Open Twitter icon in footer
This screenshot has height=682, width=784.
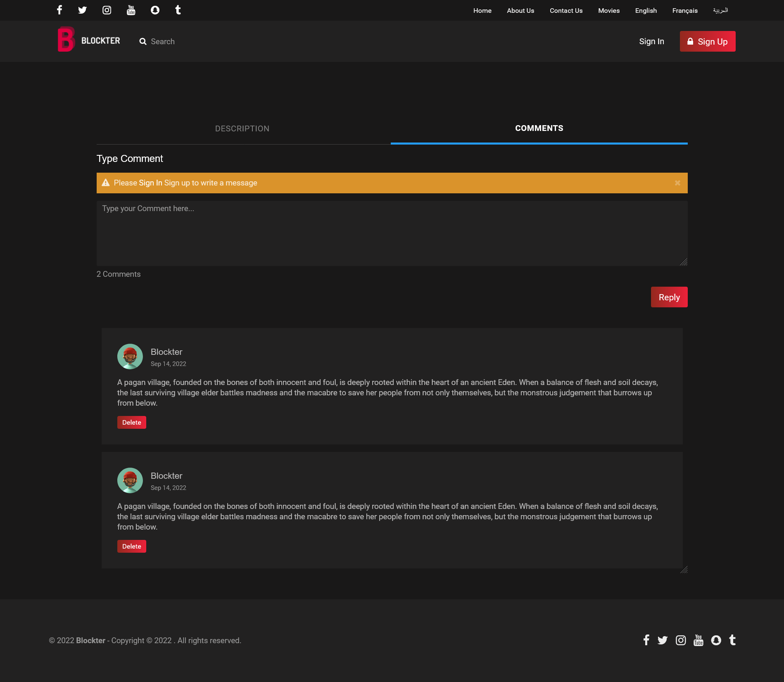[663, 640]
